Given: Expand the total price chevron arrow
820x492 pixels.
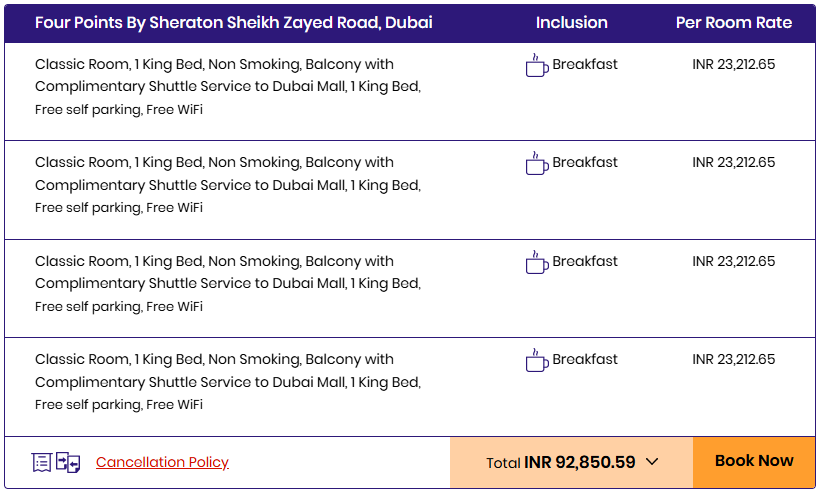Looking at the screenshot, I should 652,462.
